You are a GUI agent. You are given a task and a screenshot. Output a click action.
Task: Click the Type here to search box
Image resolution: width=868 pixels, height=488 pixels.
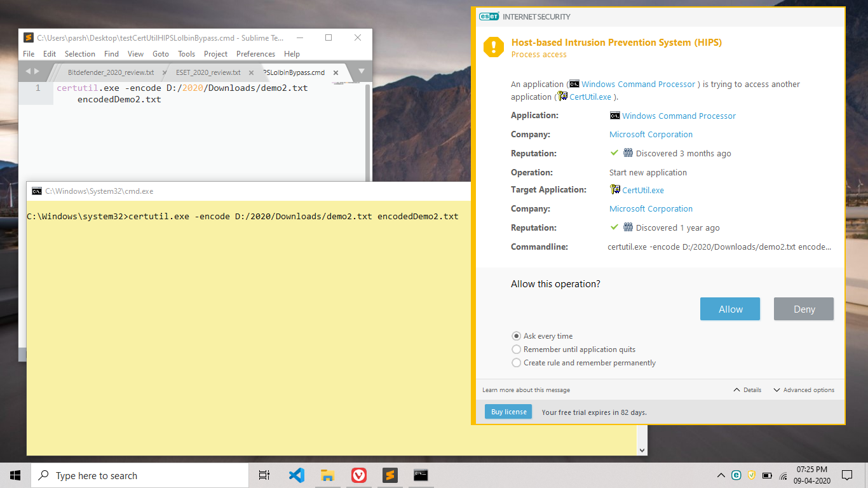(x=140, y=475)
